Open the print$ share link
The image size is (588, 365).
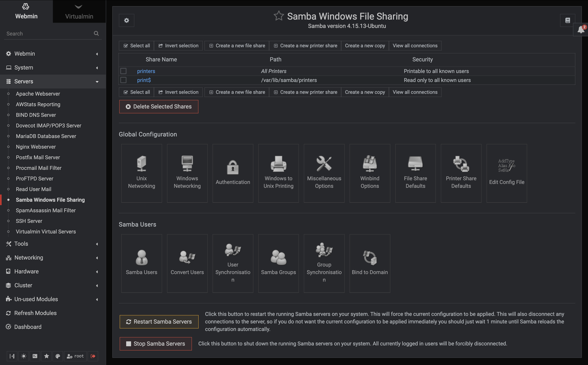(x=144, y=80)
